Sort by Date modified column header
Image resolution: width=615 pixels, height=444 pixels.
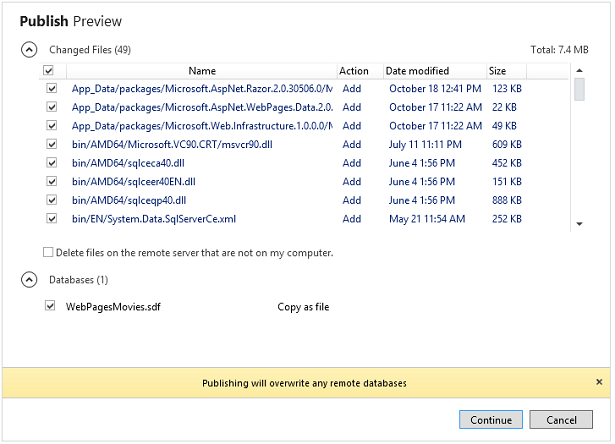pyautogui.click(x=417, y=71)
